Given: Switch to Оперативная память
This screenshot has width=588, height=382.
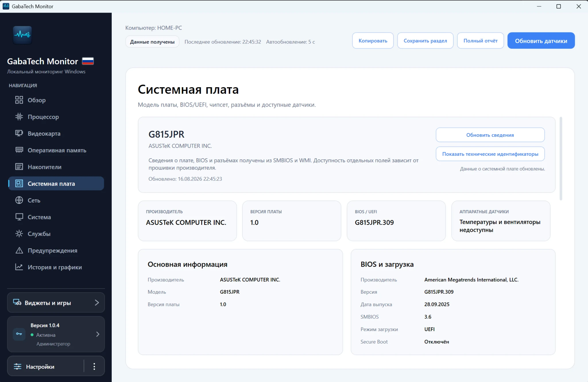Looking at the screenshot, I should coord(56,150).
